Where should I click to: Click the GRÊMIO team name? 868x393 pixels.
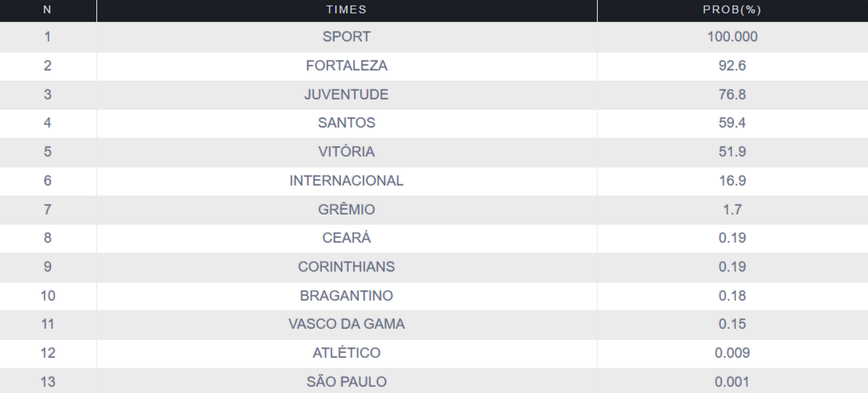pyautogui.click(x=346, y=209)
